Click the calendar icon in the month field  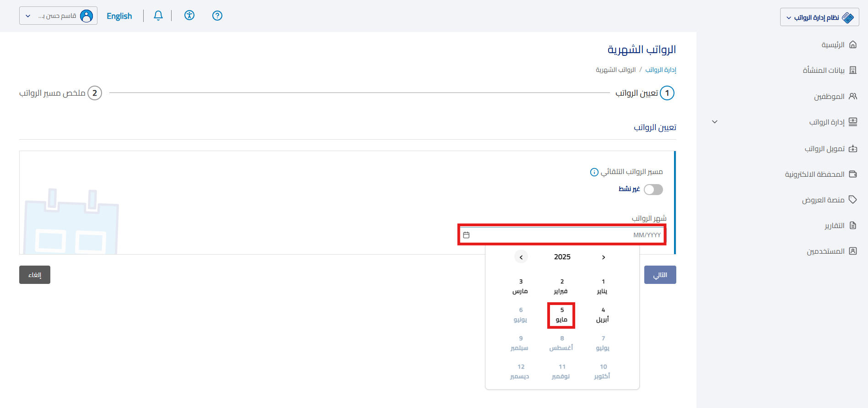tap(466, 235)
